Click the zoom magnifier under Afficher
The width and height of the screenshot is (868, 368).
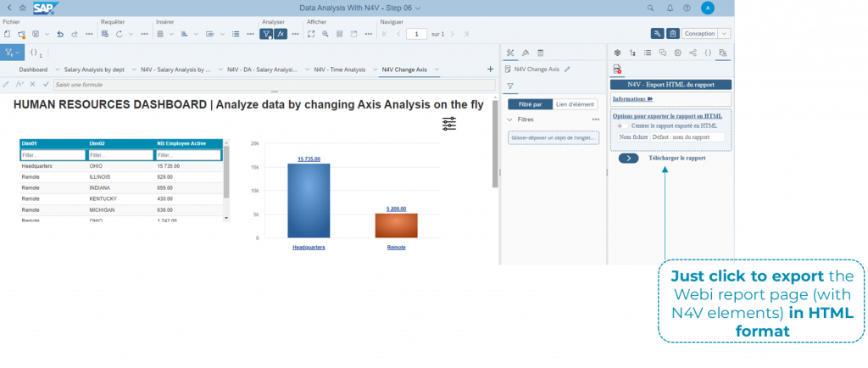point(325,34)
